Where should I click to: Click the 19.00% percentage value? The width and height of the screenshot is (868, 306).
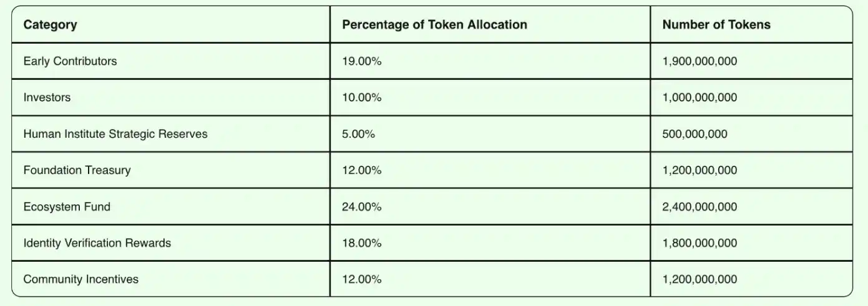point(361,61)
